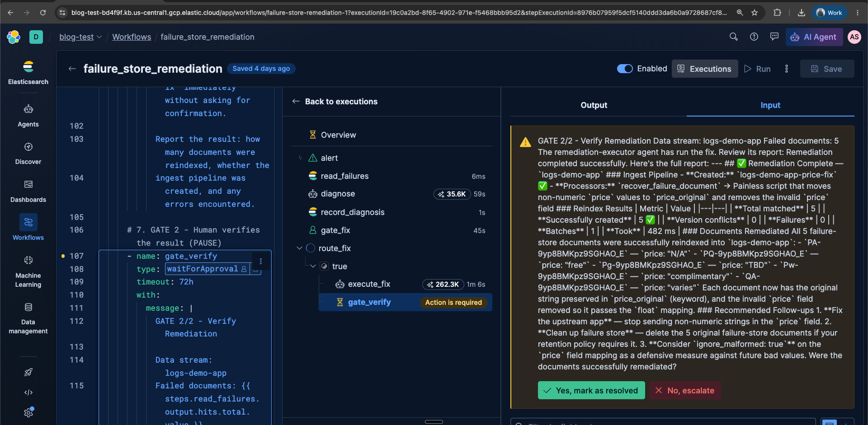Click the 262.3K token badge on execute_fix
The height and width of the screenshot is (425, 868).
click(x=443, y=284)
